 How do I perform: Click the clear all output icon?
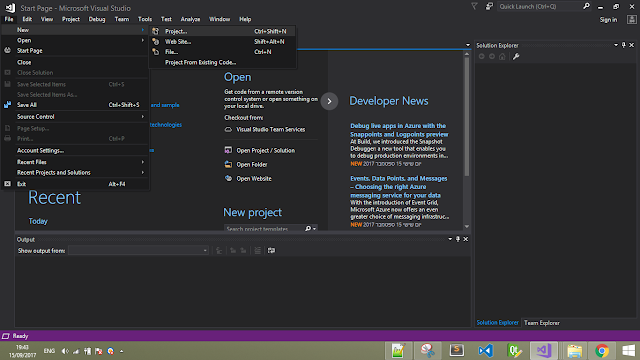click(x=257, y=250)
